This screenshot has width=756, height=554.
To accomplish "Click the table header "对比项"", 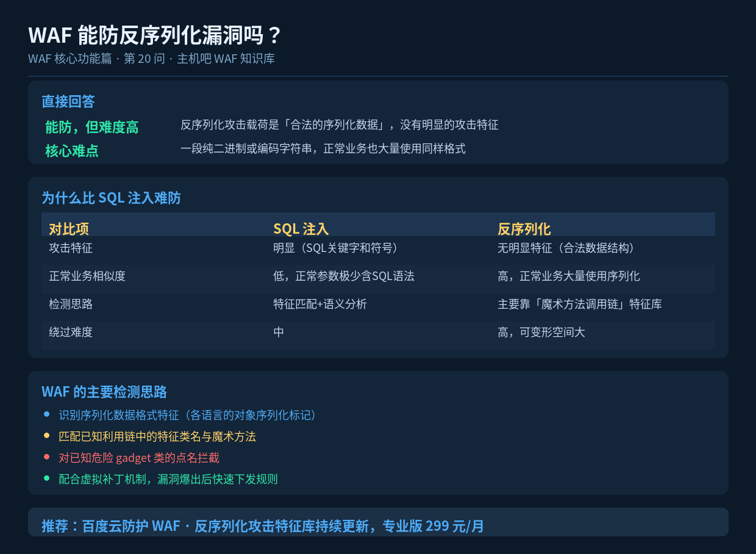I will (x=69, y=229).
